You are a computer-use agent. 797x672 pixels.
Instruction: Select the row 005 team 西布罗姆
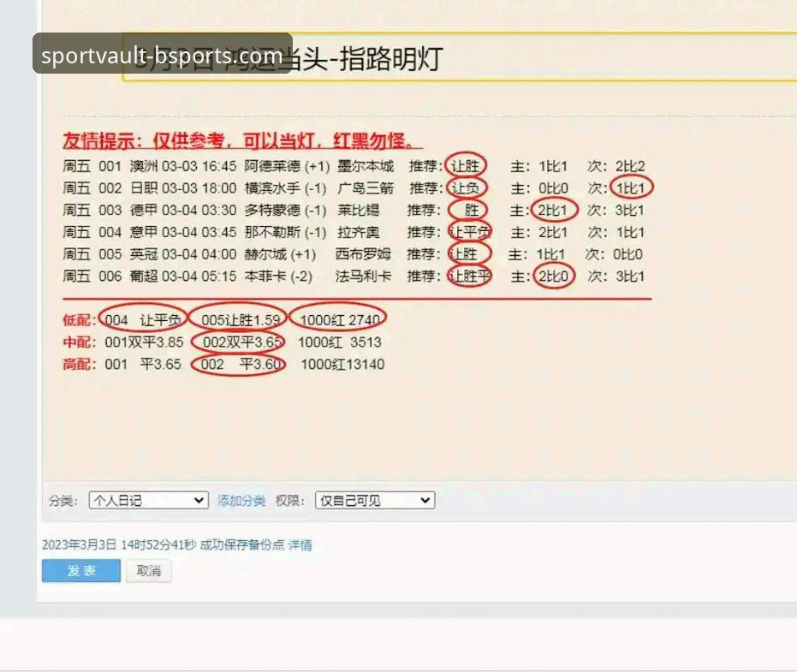point(363,254)
